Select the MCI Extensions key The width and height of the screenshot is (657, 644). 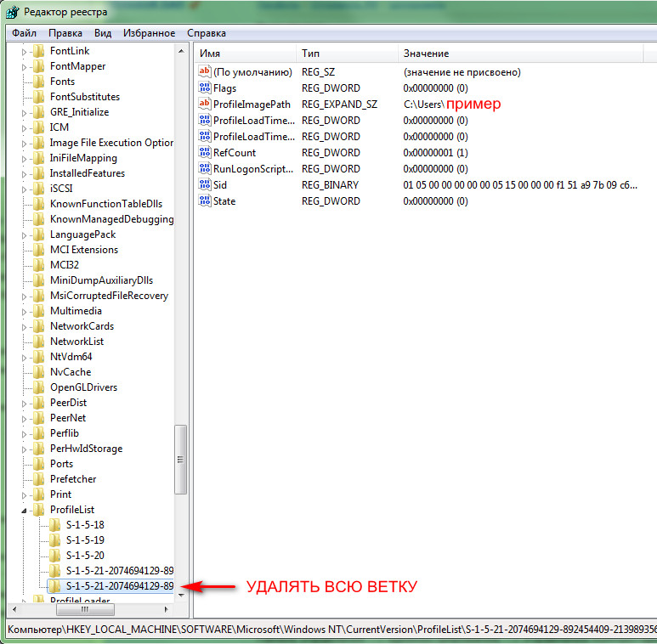click(84, 250)
